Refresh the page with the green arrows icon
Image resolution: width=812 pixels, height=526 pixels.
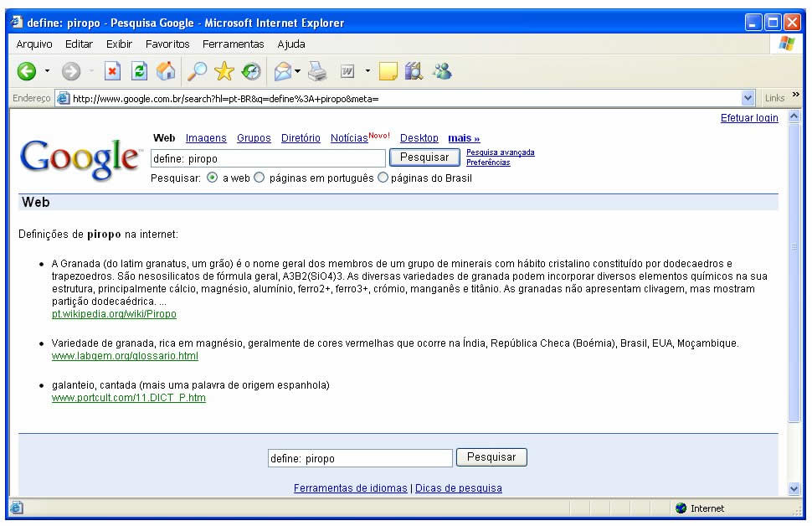pyautogui.click(x=139, y=71)
